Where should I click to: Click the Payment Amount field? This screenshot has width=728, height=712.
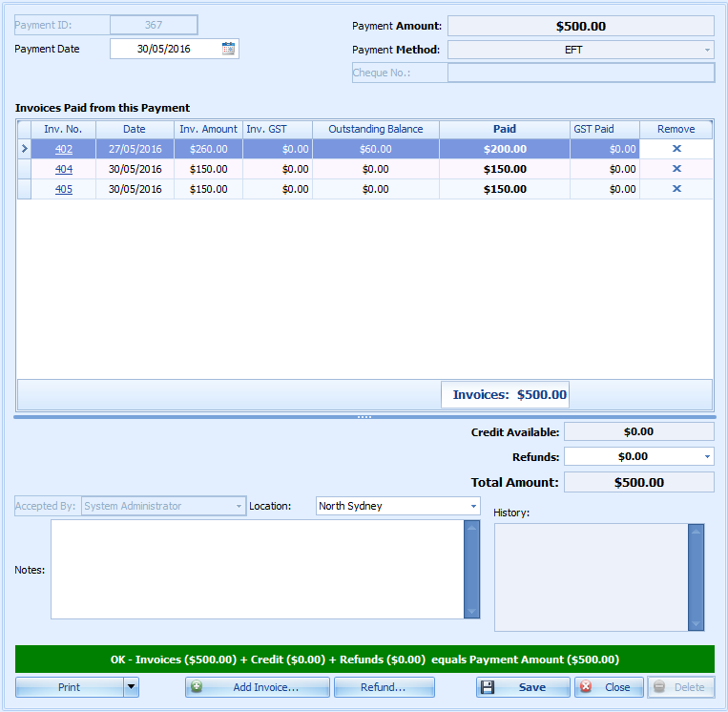click(581, 26)
